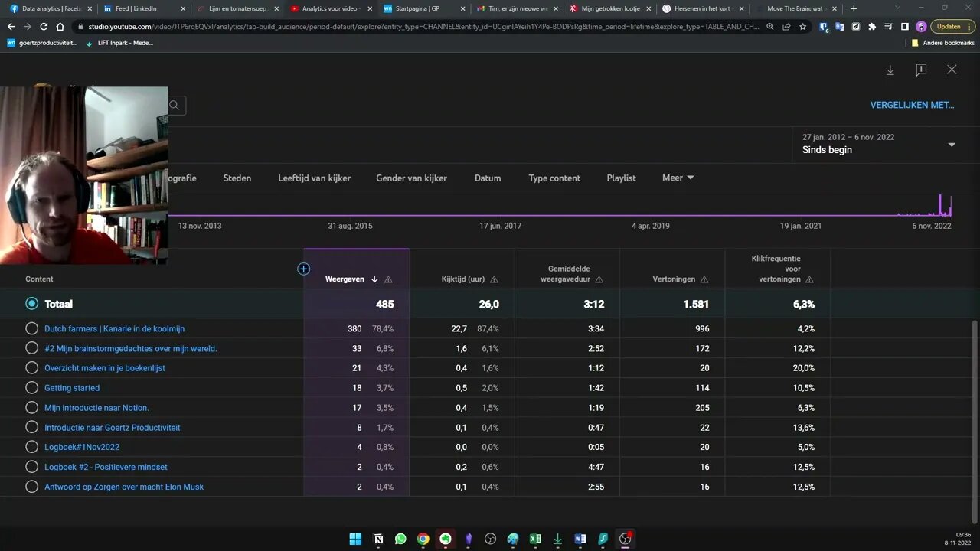Image resolution: width=980 pixels, height=551 pixels.
Task: Select the Totaal radio button
Action: tap(31, 304)
